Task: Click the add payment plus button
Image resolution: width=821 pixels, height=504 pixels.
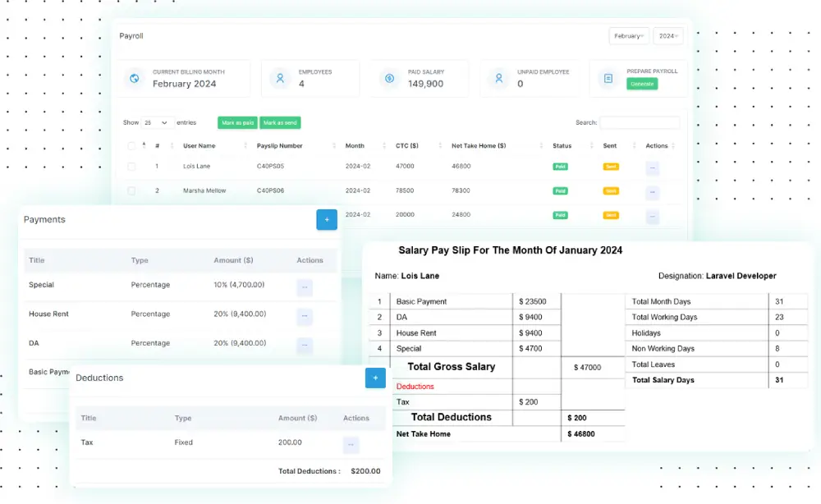Action: tap(326, 220)
